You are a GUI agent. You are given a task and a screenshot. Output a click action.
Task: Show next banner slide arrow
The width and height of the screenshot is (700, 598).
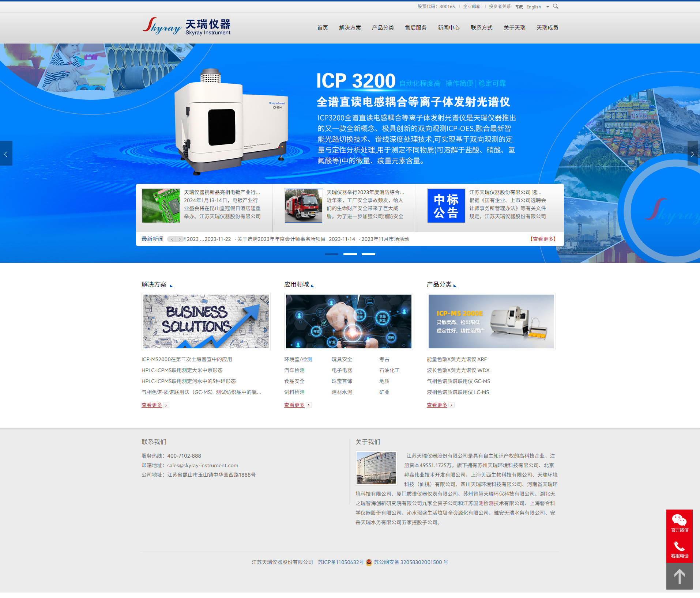693,154
